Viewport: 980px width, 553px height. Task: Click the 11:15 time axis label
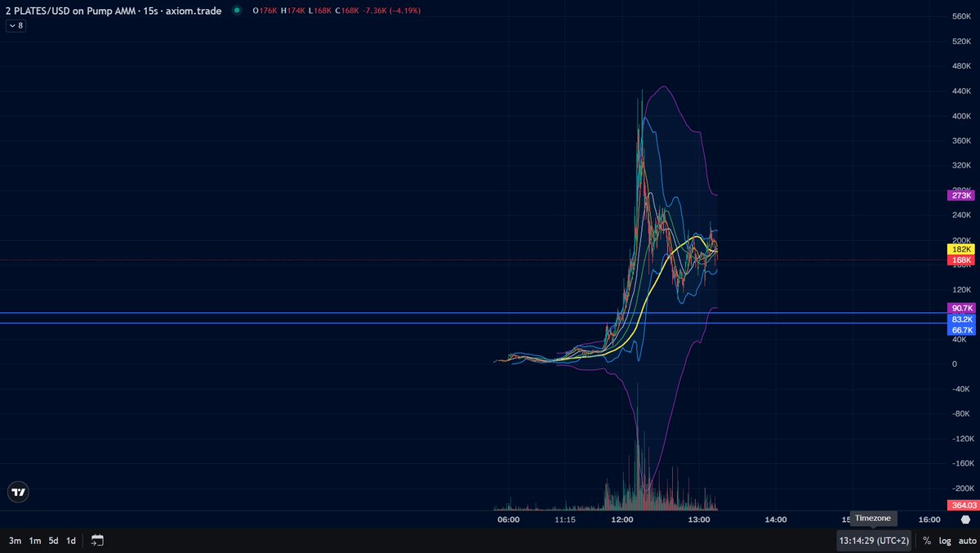[565, 519]
